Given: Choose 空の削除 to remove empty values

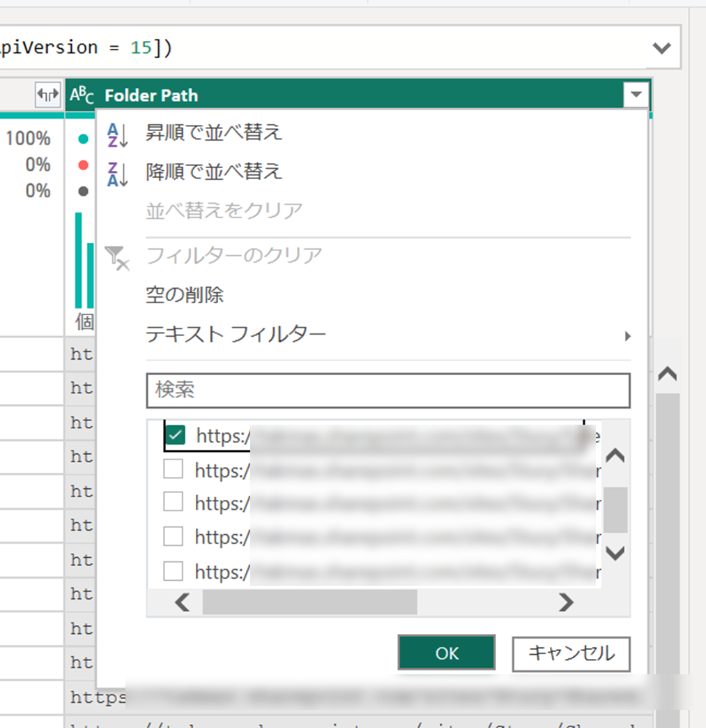Looking at the screenshot, I should [184, 295].
